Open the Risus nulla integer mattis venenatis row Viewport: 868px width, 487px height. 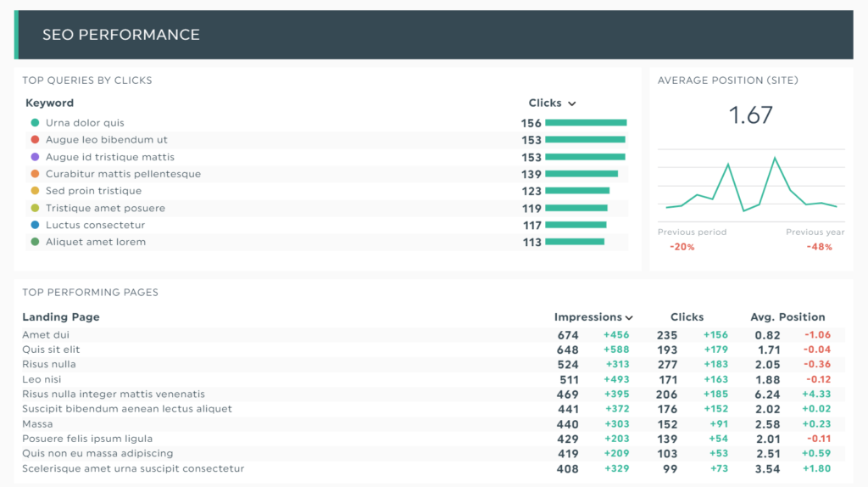(x=114, y=395)
